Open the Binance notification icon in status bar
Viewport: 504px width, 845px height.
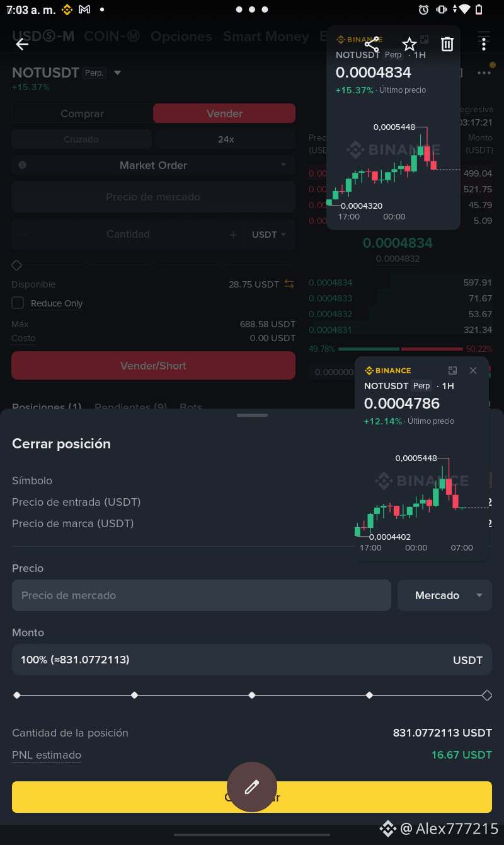(x=67, y=9)
